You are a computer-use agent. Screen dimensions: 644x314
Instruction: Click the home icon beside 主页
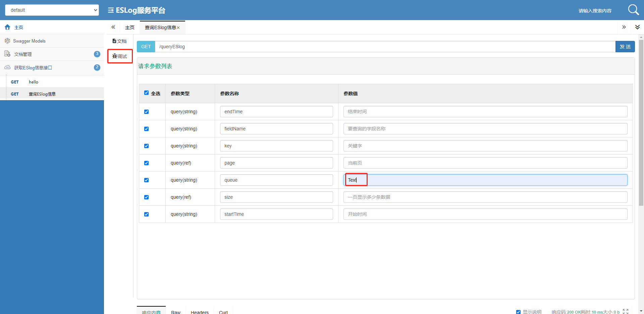(7, 27)
